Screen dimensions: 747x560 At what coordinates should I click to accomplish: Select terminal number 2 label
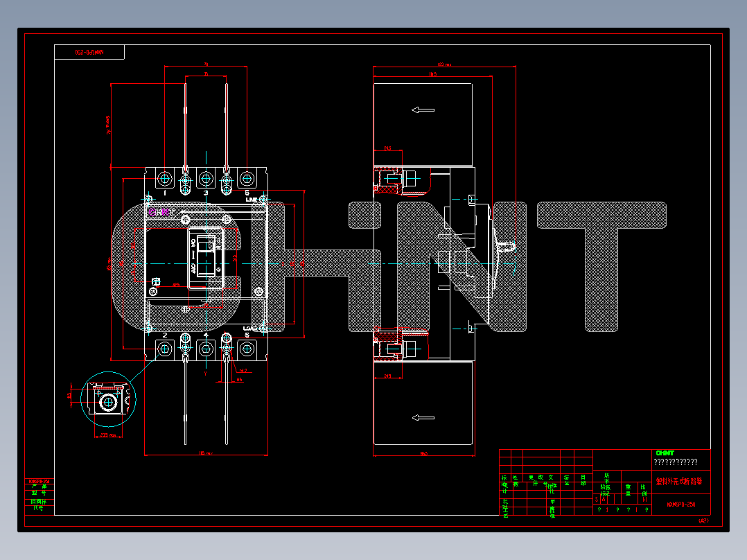[165, 335]
